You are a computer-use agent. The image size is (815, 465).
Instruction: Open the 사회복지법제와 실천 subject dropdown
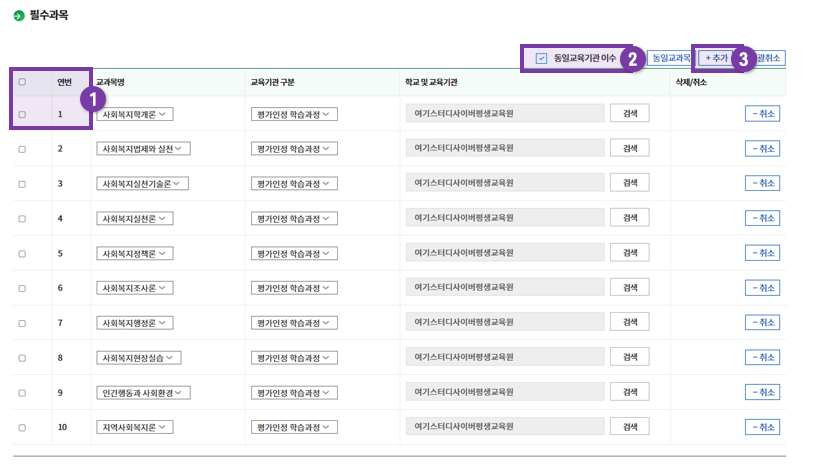(x=143, y=149)
